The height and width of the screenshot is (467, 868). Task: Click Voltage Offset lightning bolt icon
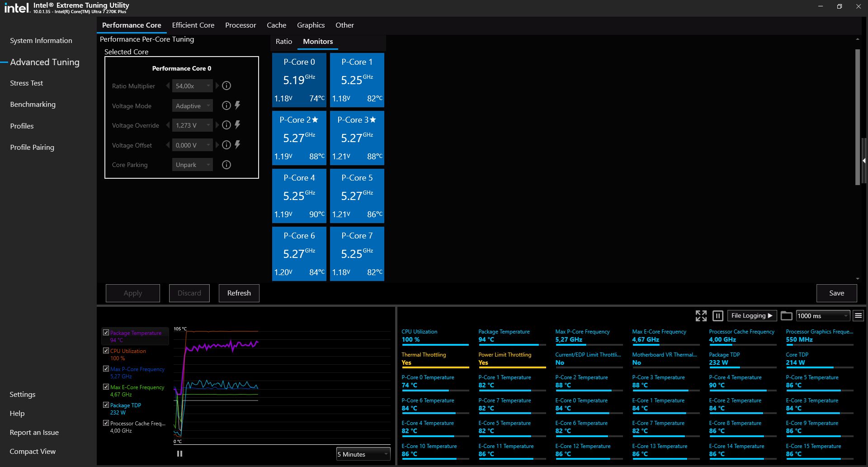coord(237,144)
